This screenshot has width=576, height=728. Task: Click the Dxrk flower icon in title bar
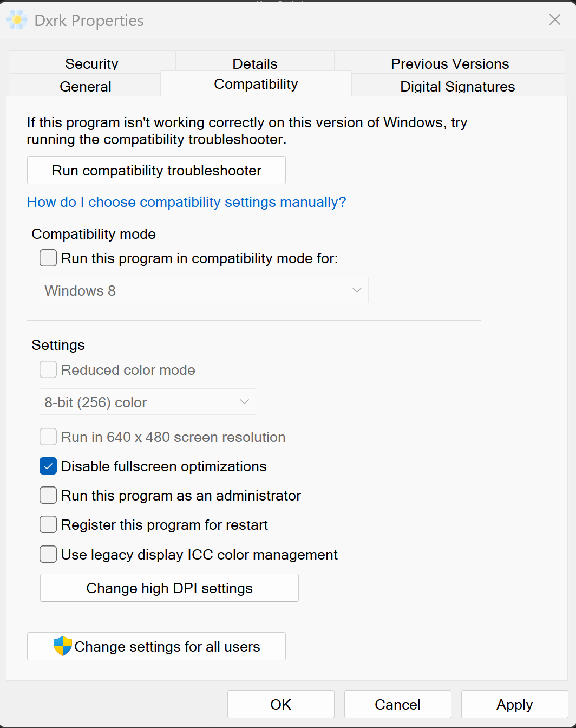pyautogui.click(x=17, y=20)
